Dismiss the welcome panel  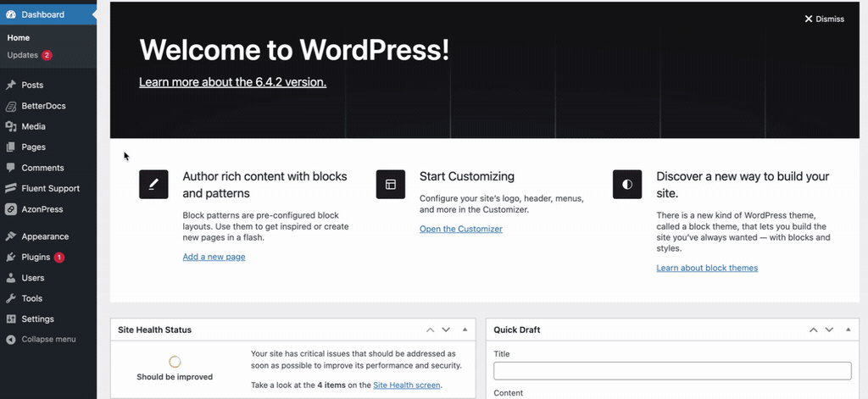[x=824, y=19]
